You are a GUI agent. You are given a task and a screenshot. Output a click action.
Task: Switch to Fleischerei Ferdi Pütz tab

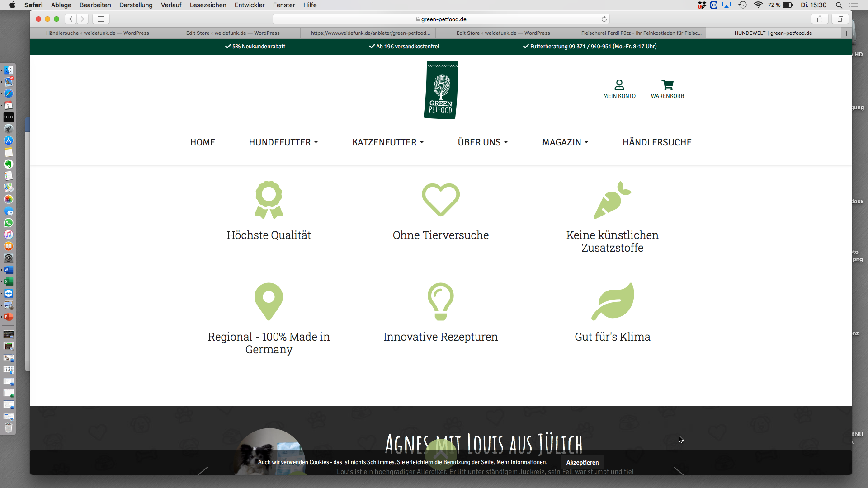[641, 33]
